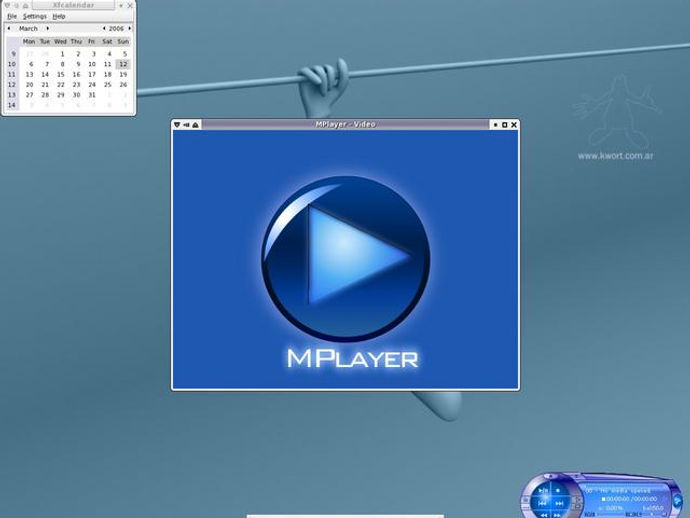Click the round button at MPlayer skin right edge
The height and width of the screenshot is (518, 690).
click(x=678, y=501)
